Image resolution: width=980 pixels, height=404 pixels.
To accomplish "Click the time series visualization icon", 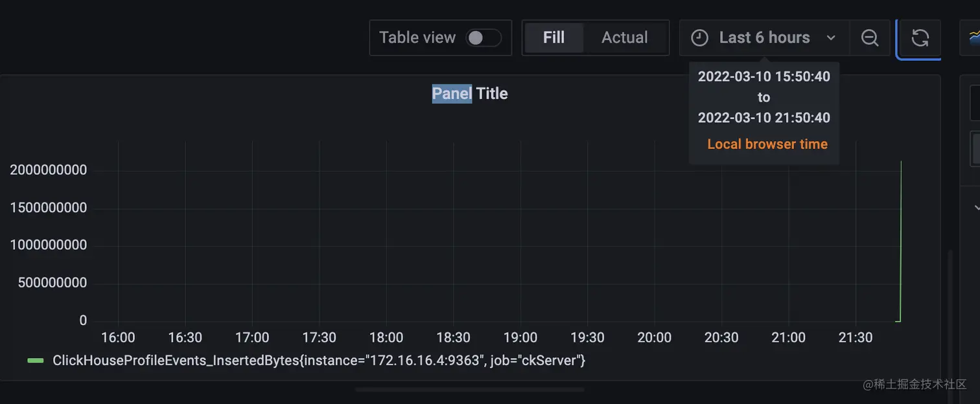I will pyautogui.click(x=974, y=37).
